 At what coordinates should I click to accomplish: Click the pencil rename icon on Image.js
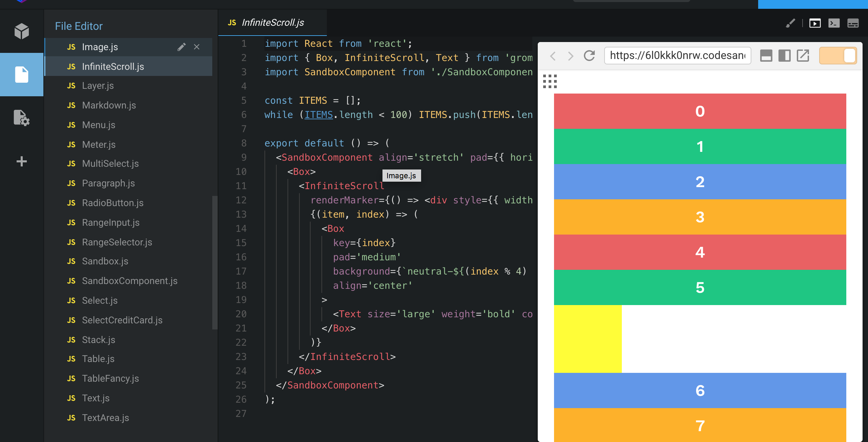(x=181, y=47)
